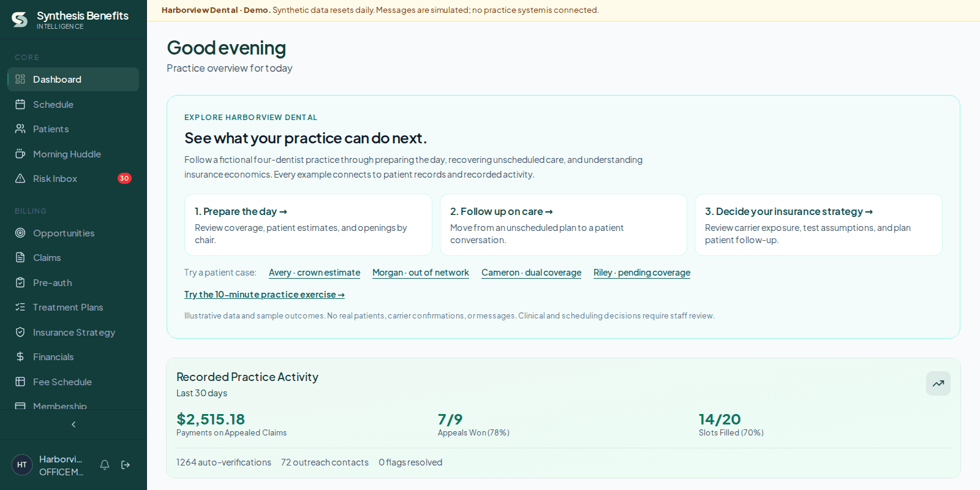
Task: Click the sign-out icon
Action: 126,465
